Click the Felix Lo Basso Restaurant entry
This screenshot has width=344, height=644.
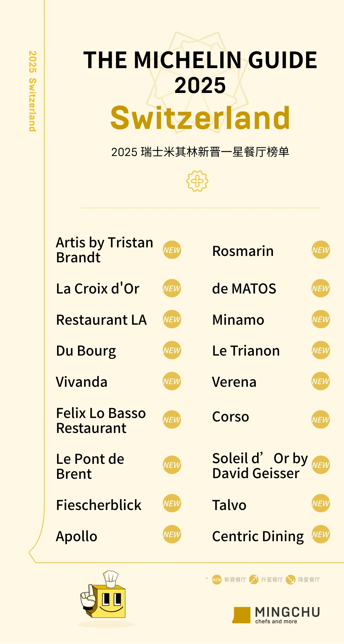coord(101,421)
